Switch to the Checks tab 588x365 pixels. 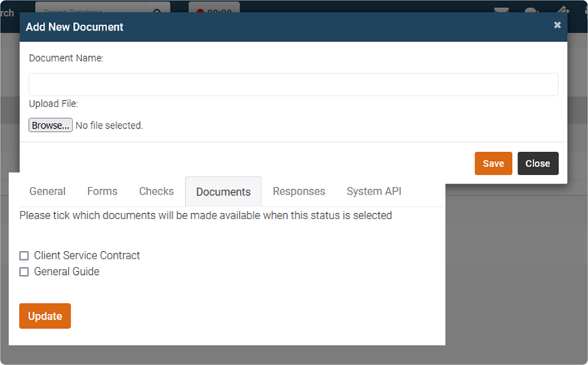coord(156,191)
